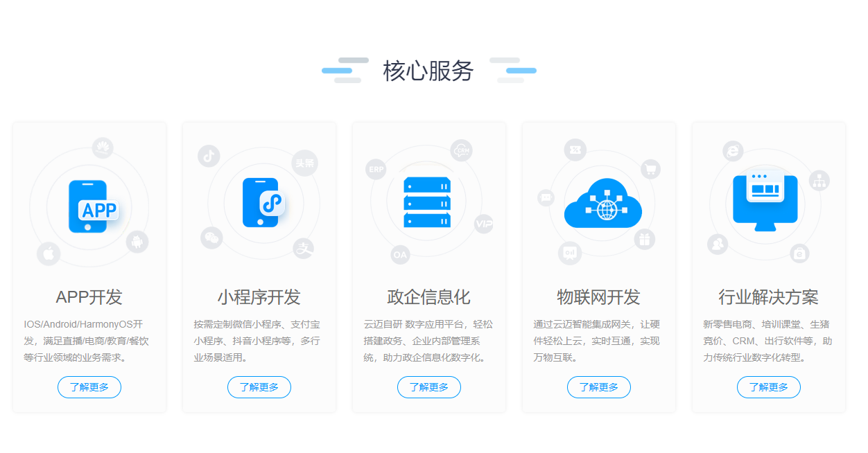Click the OA bubble icon
The height and width of the screenshot is (453, 868).
point(400,255)
